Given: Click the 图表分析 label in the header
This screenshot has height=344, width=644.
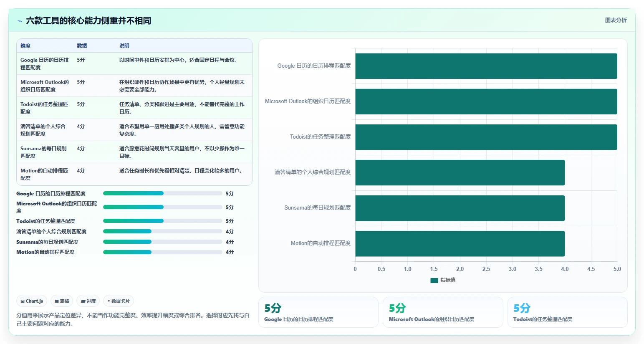Looking at the screenshot, I should click(616, 20).
